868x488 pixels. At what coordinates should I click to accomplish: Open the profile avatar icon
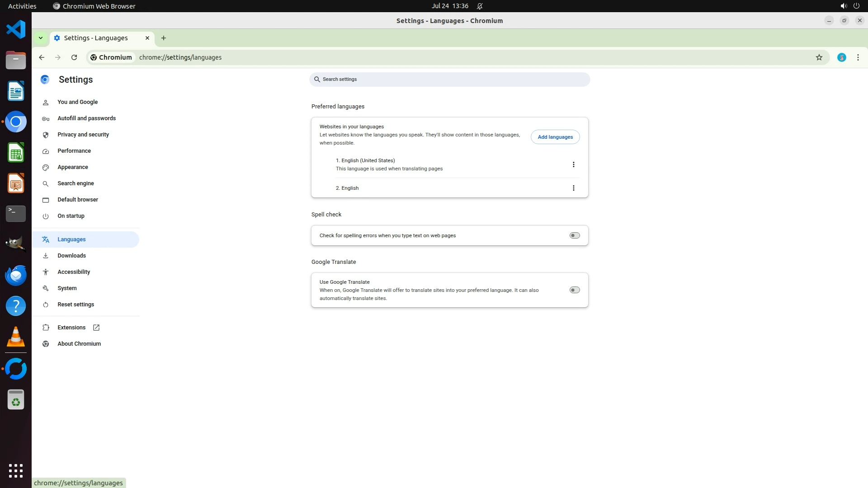coord(841,57)
